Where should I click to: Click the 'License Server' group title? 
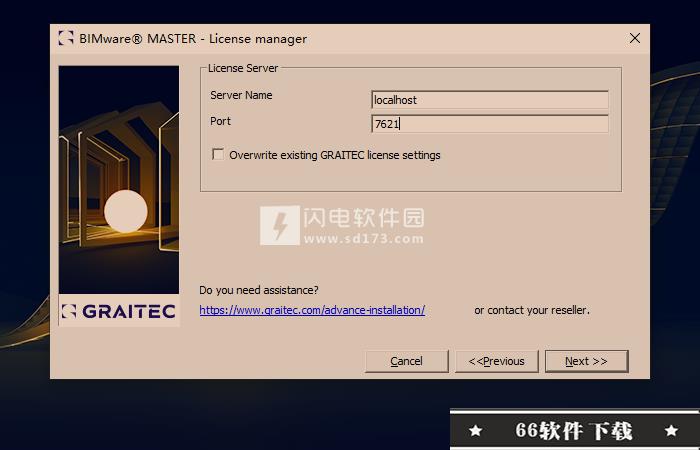tap(243, 68)
